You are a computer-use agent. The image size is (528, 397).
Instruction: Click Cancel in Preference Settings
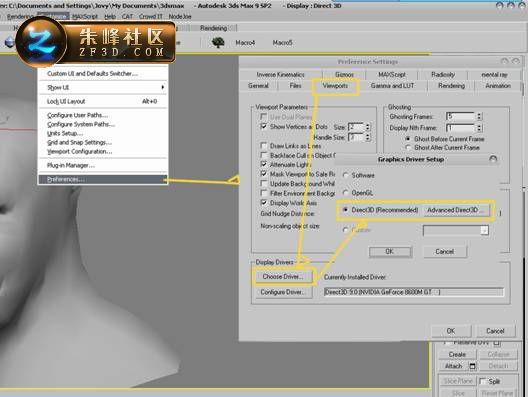click(495, 331)
